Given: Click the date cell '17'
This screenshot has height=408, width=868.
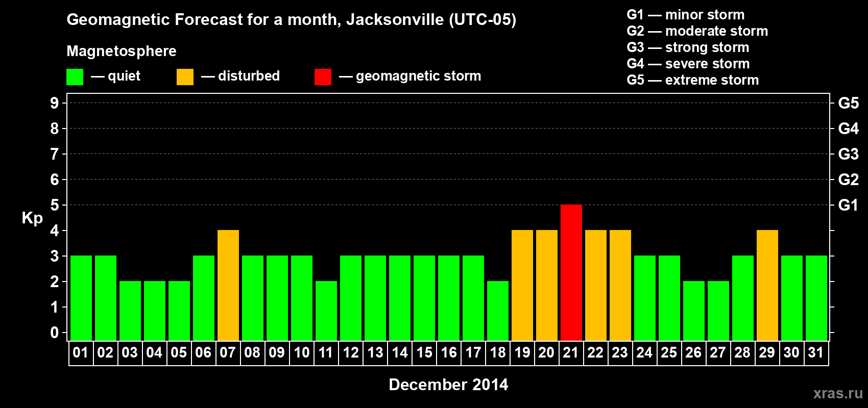Looking at the screenshot, I should click(473, 353).
